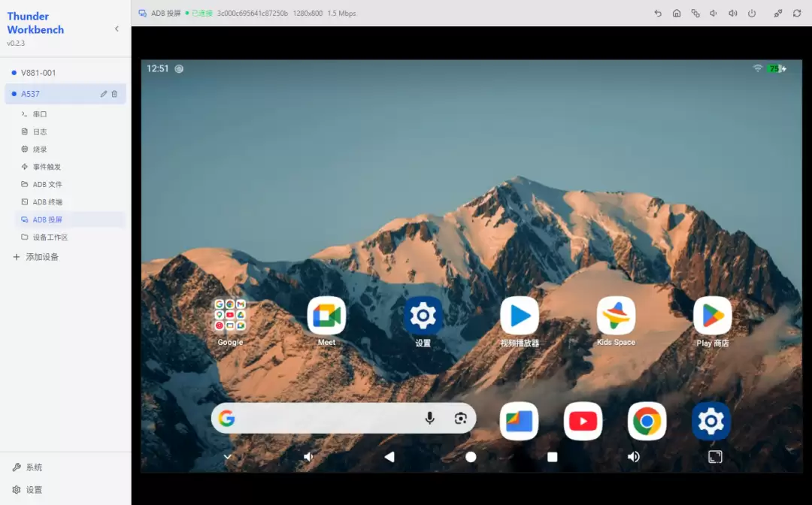
Task: Open the Meet app icon
Action: pos(326,316)
